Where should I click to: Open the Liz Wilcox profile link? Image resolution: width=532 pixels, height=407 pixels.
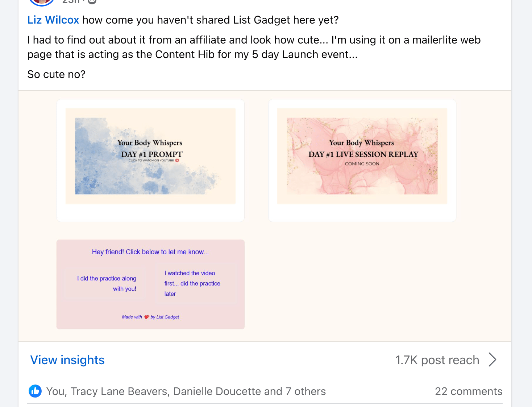coord(53,20)
